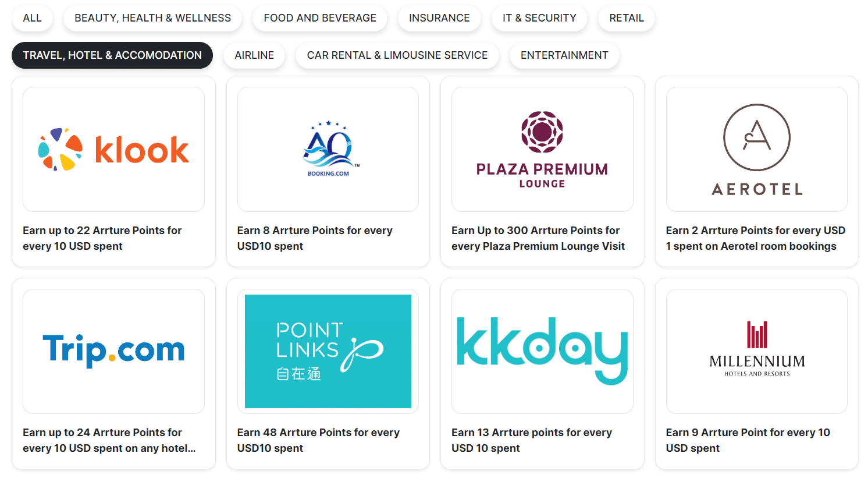Switch to the Entertainment category
The height and width of the screenshot is (485, 868).
pos(564,55)
